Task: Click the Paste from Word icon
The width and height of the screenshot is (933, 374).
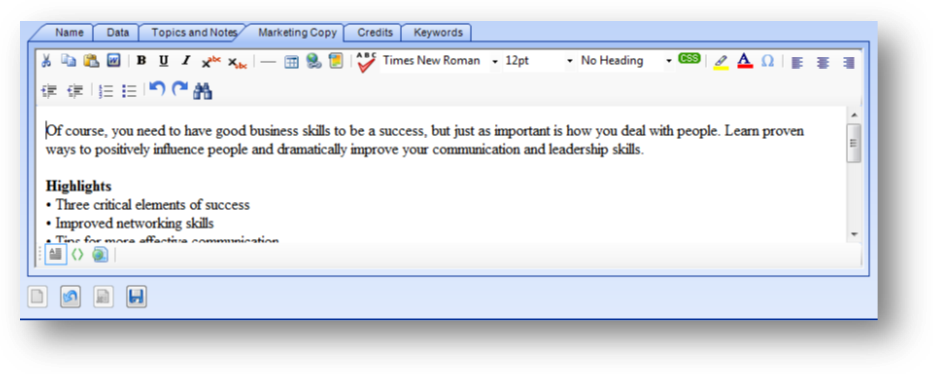Action: [x=114, y=61]
